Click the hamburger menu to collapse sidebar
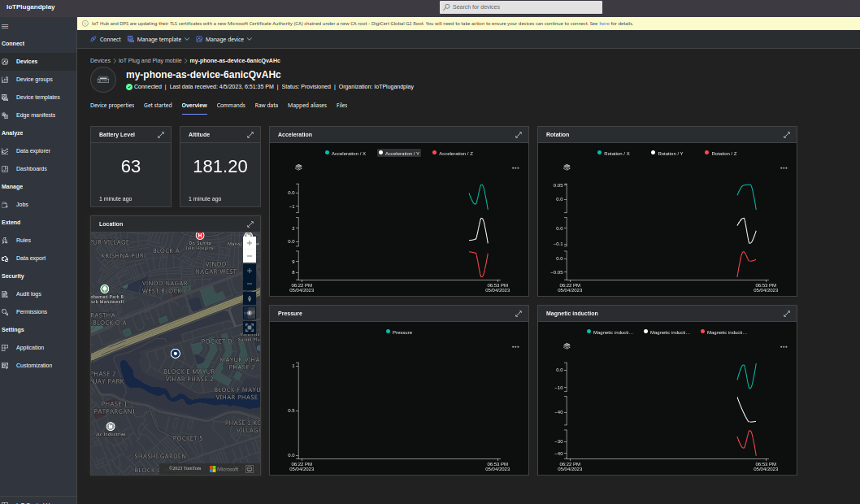Viewport: 860px width, 504px height. click(x=5, y=27)
